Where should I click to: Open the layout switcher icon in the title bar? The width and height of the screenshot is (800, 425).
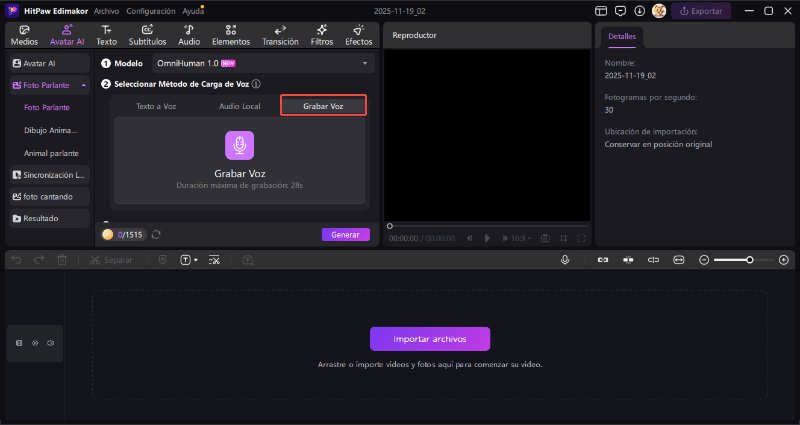600,11
